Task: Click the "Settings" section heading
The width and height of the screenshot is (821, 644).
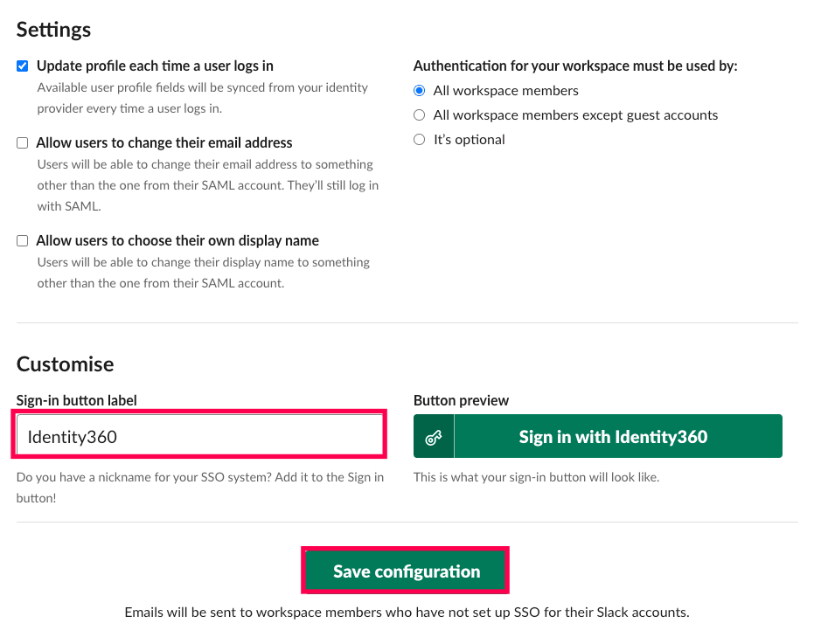Action: click(54, 29)
